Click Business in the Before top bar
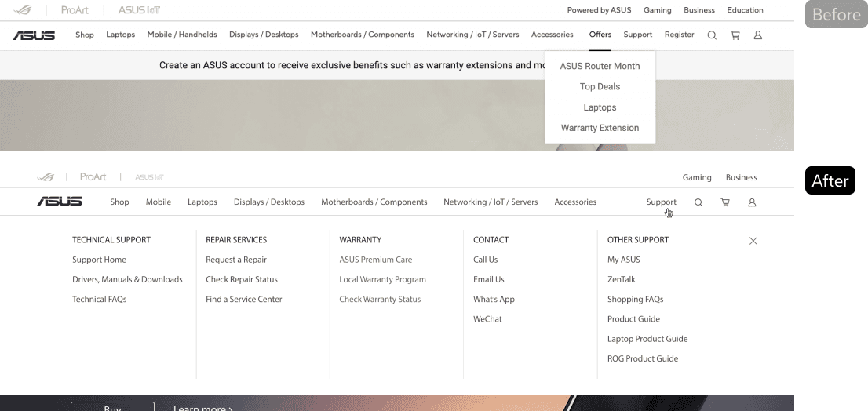The image size is (868, 411). pos(699,10)
